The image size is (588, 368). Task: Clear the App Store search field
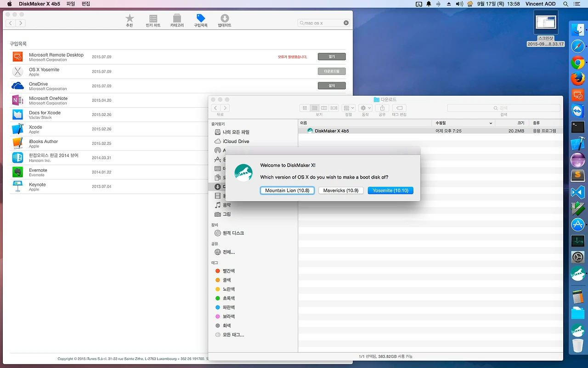coord(346,23)
